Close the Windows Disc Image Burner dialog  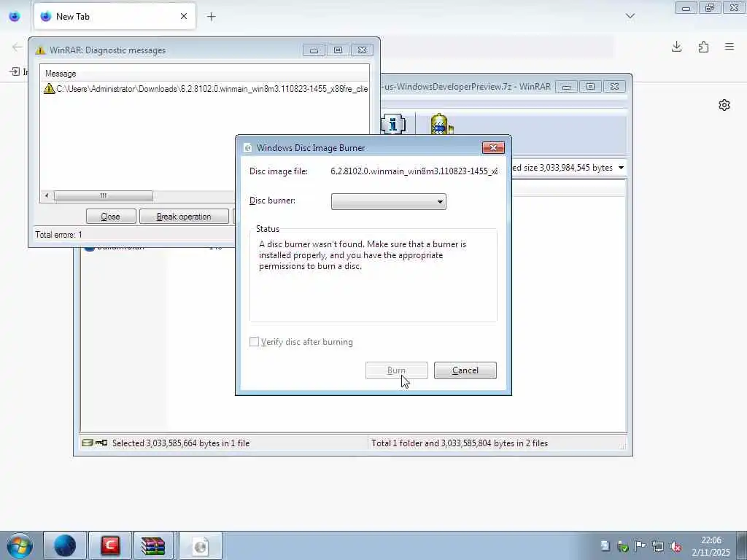(x=493, y=147)
